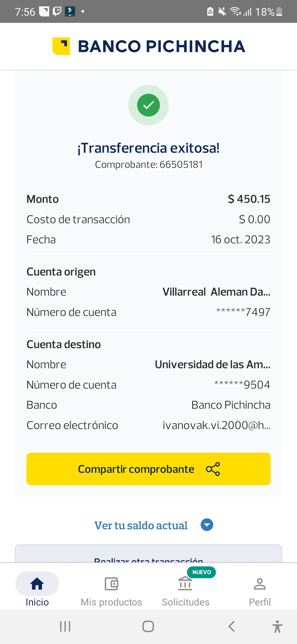Screen dimensions: 297x644
Task: Tap the Android accessibility figure icon
Action: [x=277, y=627]
